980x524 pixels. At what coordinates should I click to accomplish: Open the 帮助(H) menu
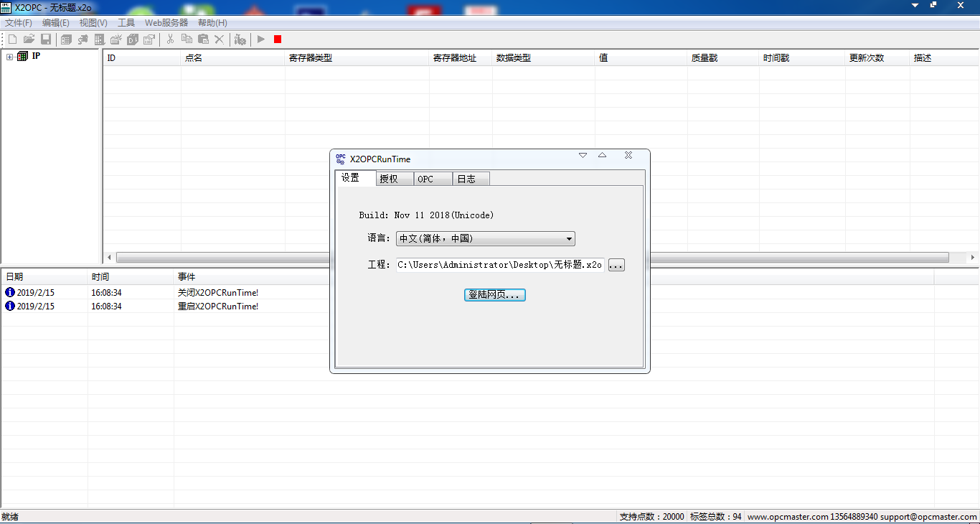(x=212, y=23)
